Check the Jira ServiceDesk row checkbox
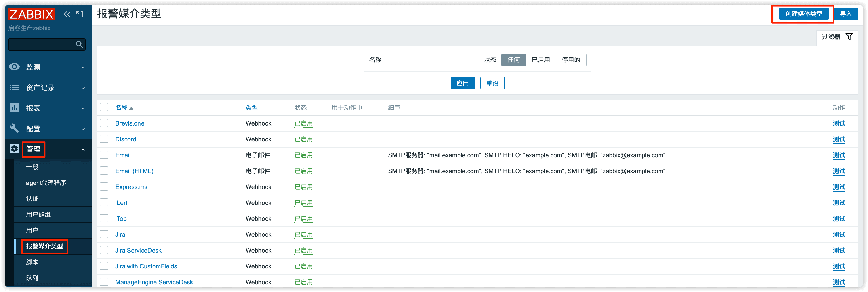This screenshot has height=292, width=868. click(104, 250)
